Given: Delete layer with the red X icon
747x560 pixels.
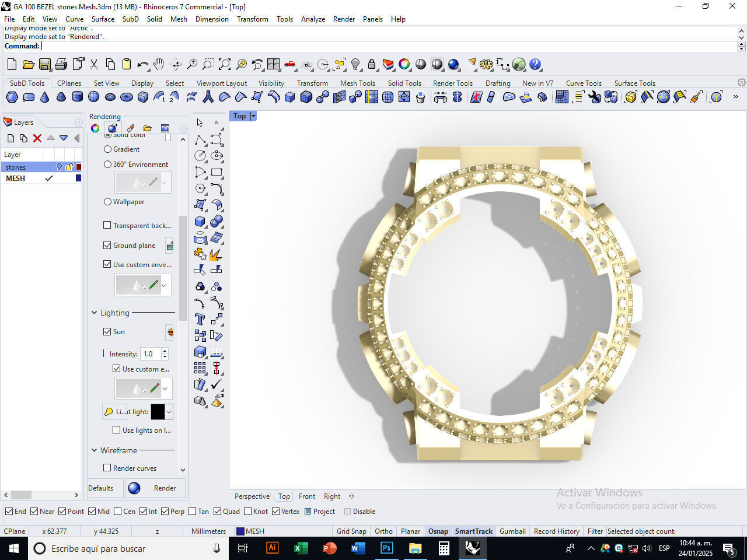Looking at the screenshot, I should click(37, 138).
